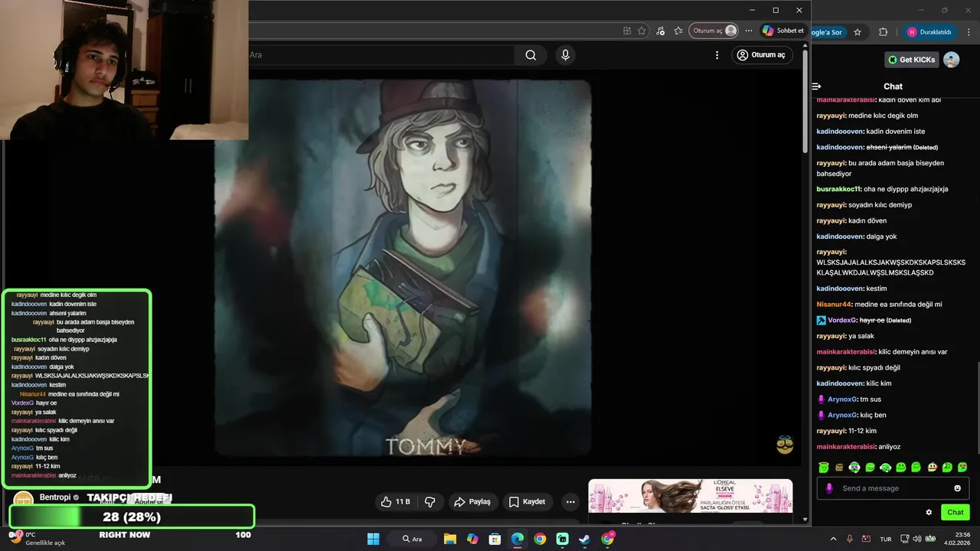Open the Windows Start menu

tap(373, 539)
